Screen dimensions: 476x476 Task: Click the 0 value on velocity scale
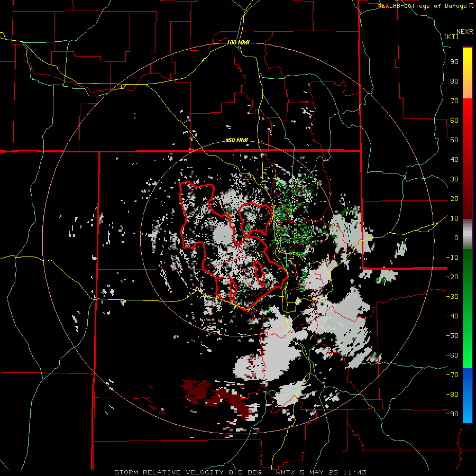coord(456,238)
